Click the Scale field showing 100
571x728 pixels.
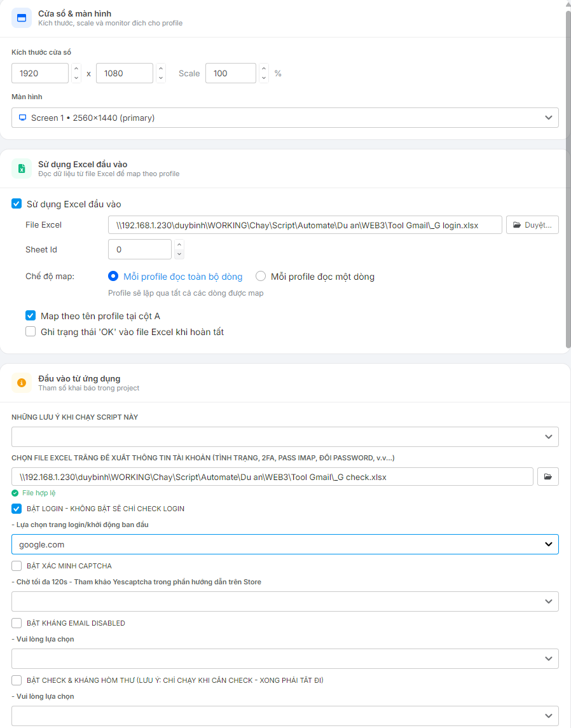click(231, 73)
